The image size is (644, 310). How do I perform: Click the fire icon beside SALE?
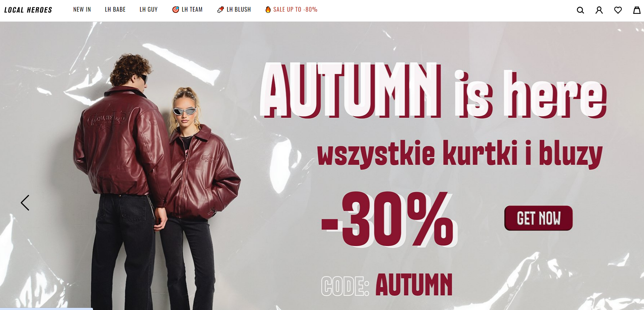[x=268, y=9]
